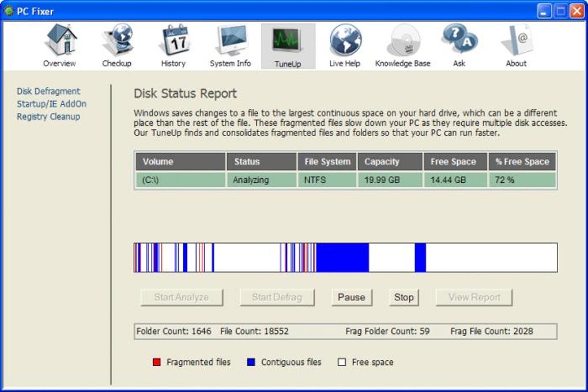Click the Start Analyze button
Image resolution: width=588 pixels, height=392 pixels.
pyautogui.click(x=182, y=297)
